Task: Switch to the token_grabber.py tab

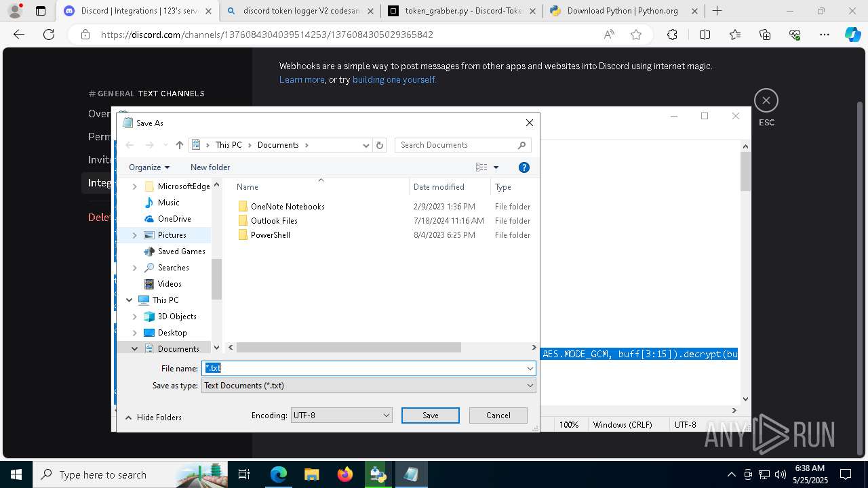Action: coord(461,11)
